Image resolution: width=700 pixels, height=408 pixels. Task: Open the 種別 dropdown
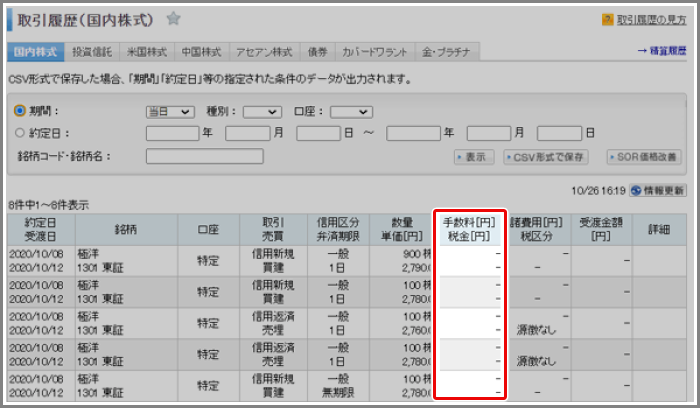(262, 112)
